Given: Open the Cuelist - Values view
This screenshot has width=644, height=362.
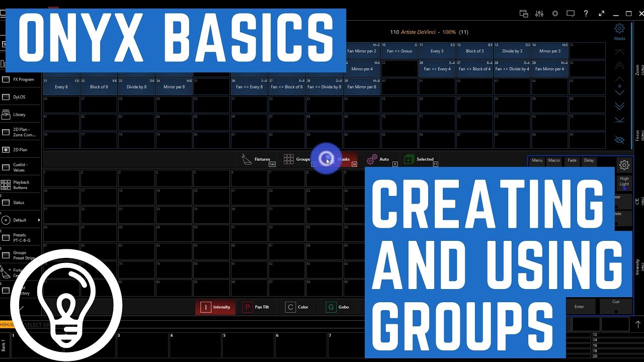Looking at the screenshot, I should tap(20, 167).
